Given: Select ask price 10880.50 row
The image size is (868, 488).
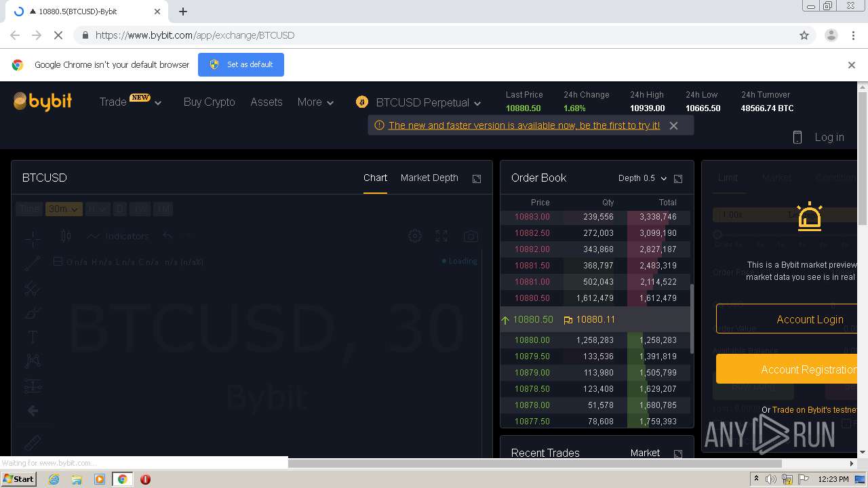Looking at the screenshot, I should click(595, 298).
